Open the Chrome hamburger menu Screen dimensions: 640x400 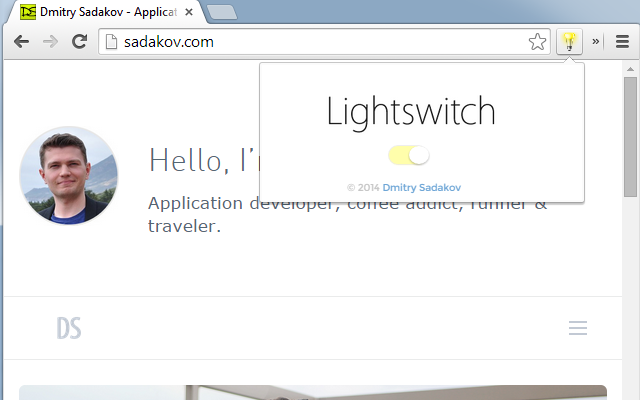[622, 42]
